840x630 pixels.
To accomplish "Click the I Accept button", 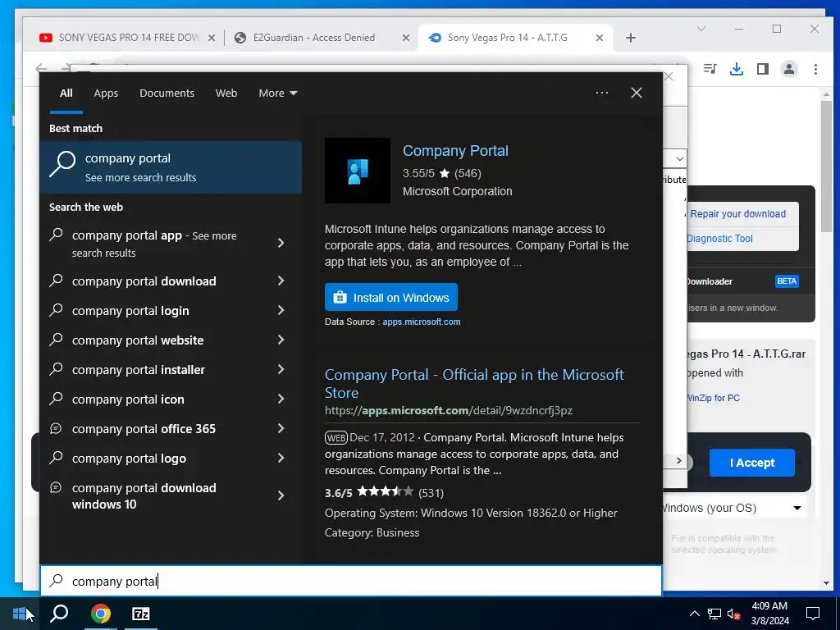I will click(752, 463).
